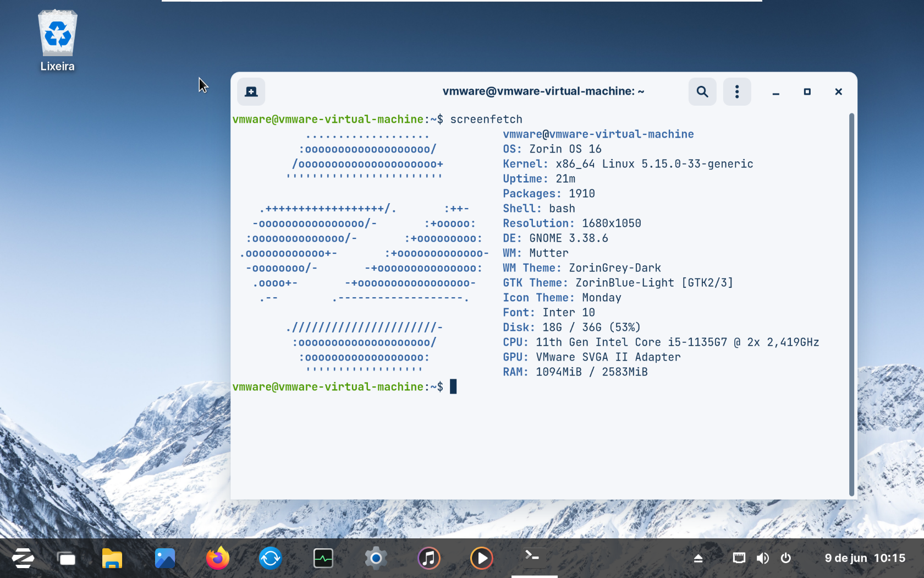
Task: Click the WM Theme: ZorinGrey-Dark line
Action: coord(582,268)
